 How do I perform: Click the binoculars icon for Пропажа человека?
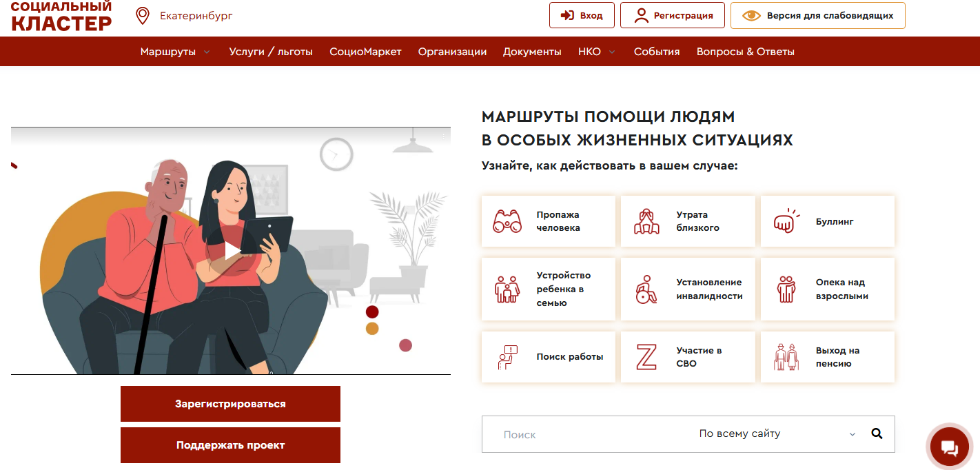click(507, 221)
